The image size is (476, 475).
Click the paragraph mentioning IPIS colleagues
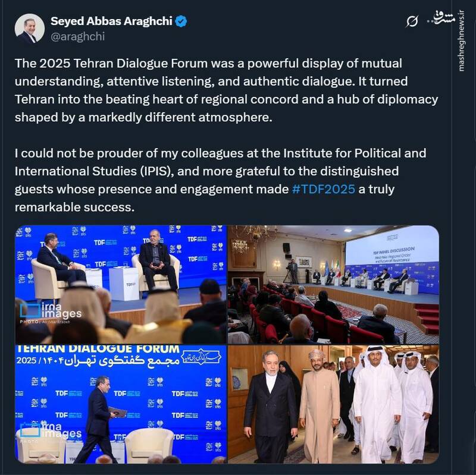click(220, 180)
